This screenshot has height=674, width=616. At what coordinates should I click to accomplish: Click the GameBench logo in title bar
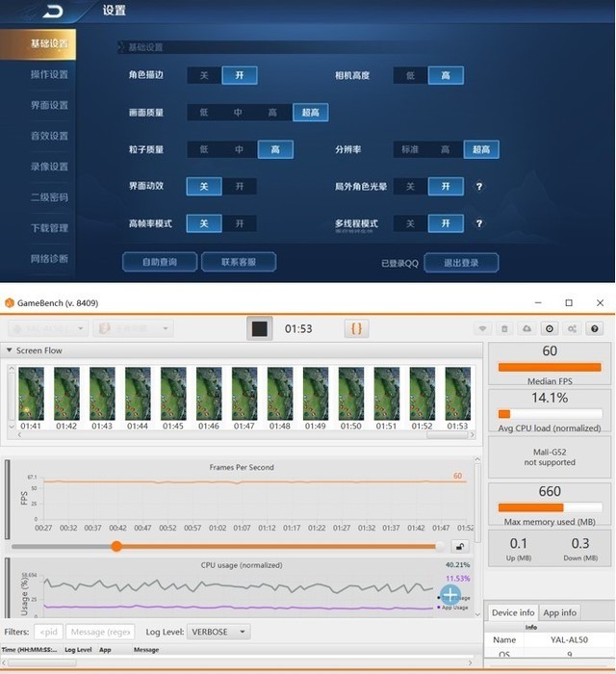pos(9,303)
